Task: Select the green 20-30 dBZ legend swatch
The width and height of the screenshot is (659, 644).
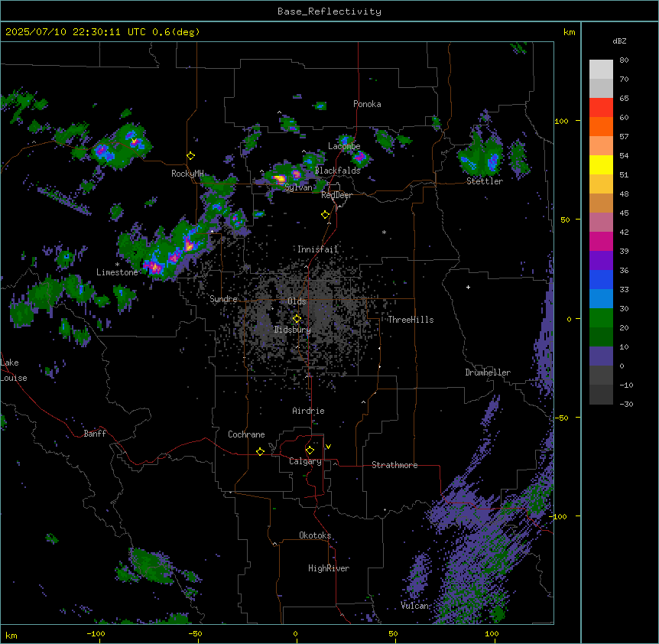Action: click(x=601, y=318)
